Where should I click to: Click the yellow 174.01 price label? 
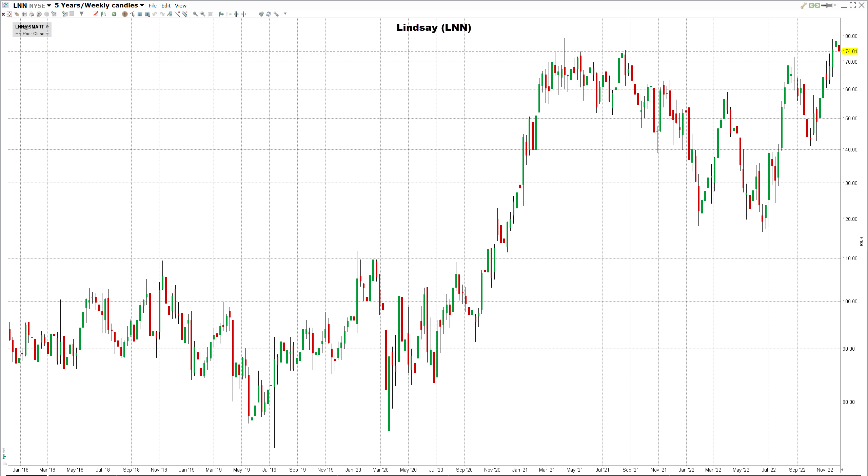(x=850, y=51)
